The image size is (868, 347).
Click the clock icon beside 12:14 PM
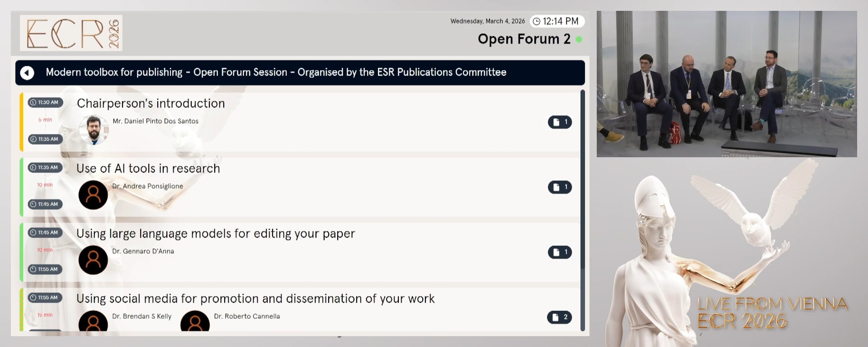pyautogui.click(x=537, y=21)
